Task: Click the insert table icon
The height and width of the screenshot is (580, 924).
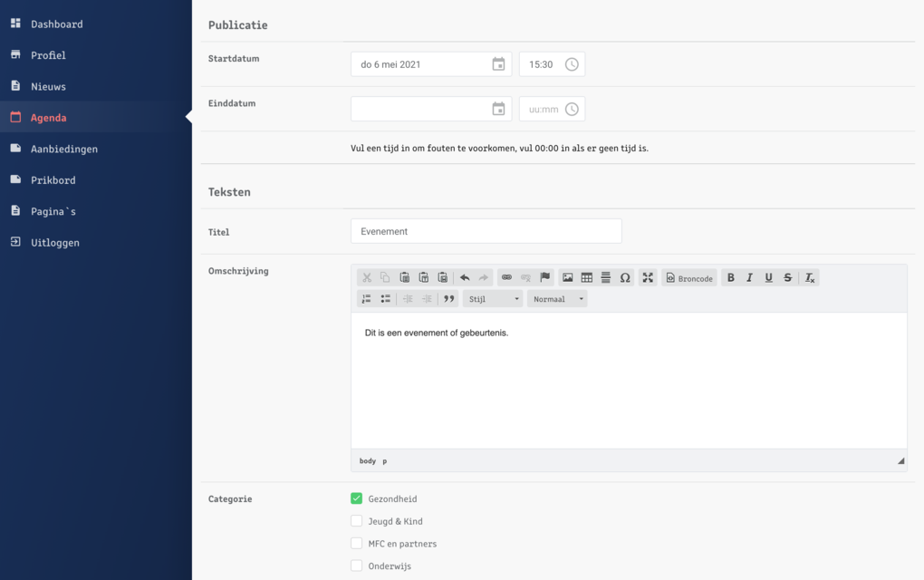Action: click(x=586, y=278)
